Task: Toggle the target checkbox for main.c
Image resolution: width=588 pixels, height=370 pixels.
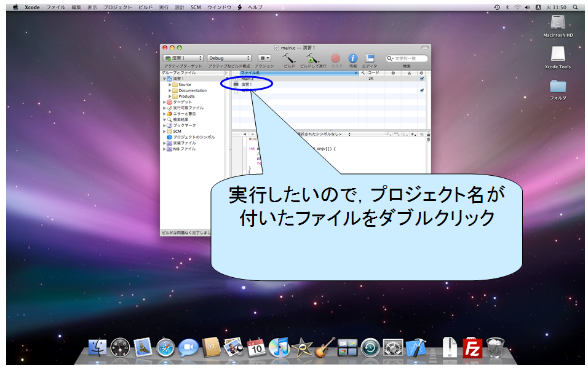Action: point(422,79)
